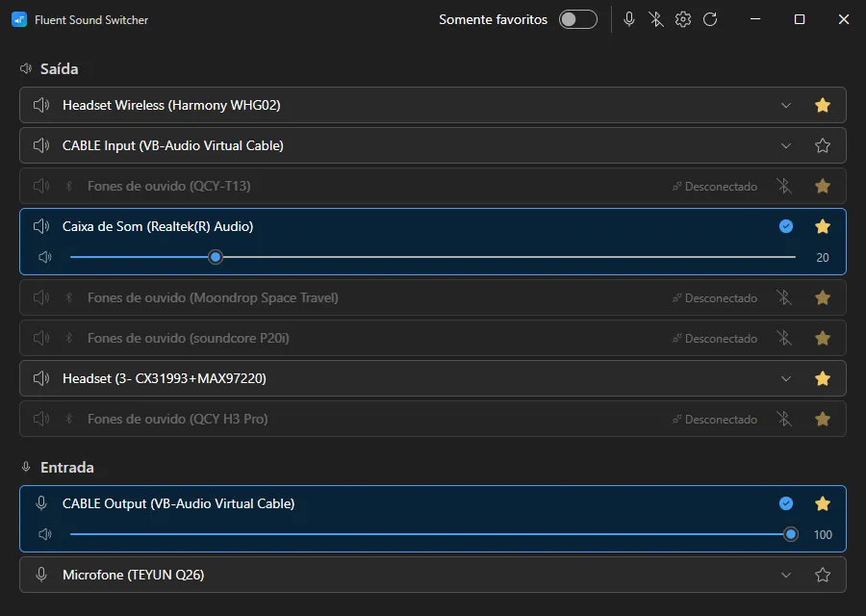This screenshot has height=616, width=866.
Task: Click the check mark on Caixa de Som
Action: tap(786, 226)
